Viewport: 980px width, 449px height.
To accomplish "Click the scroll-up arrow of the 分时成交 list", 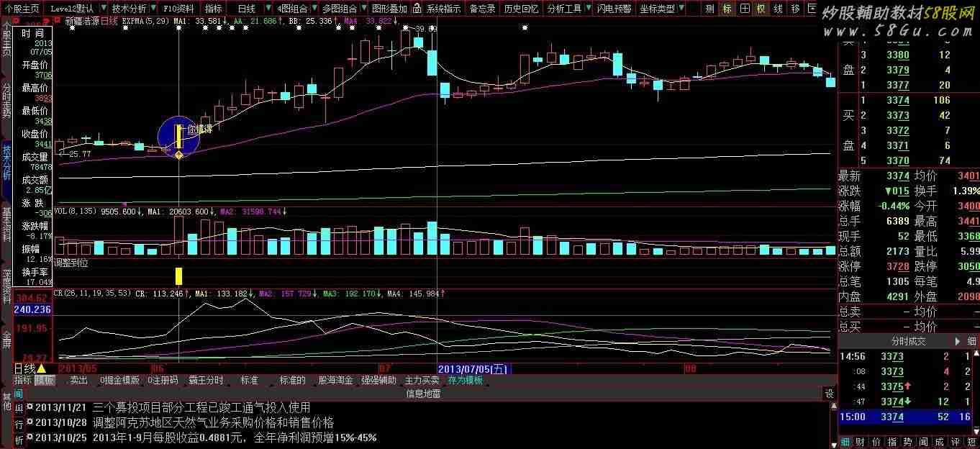I will (976, 353).
